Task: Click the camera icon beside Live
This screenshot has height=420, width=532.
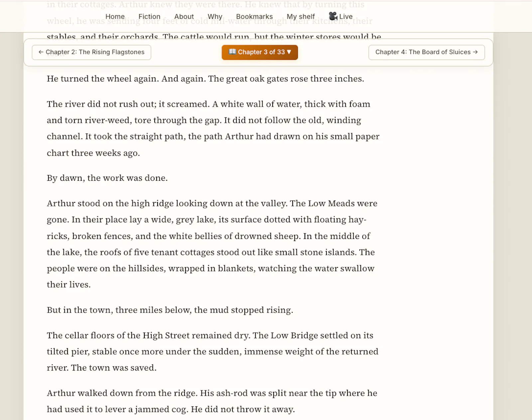Action: [333, 16]
